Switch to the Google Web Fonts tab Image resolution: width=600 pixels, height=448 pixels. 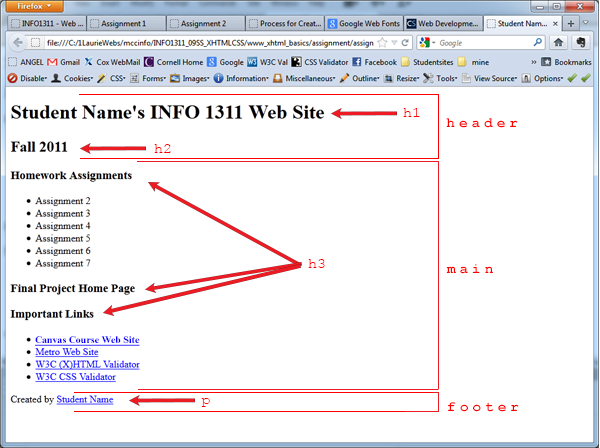tap(364, 24)
